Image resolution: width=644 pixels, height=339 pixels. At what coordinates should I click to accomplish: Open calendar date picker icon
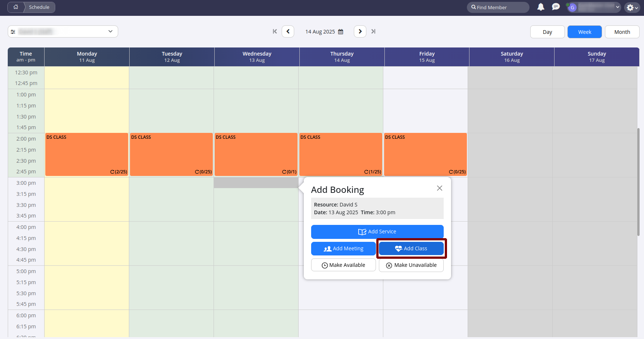click(341, 32)
